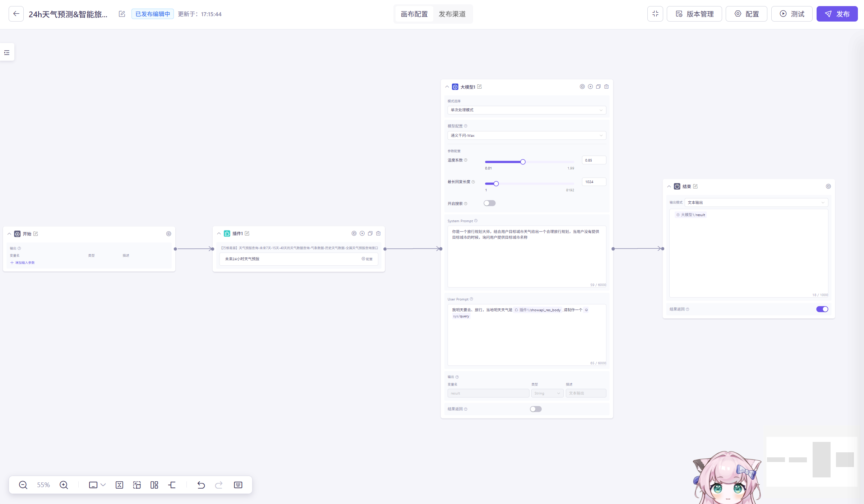
Task: Click the zoom out magnifier icon
Action: pyautogui.click(x=23, y=485)
